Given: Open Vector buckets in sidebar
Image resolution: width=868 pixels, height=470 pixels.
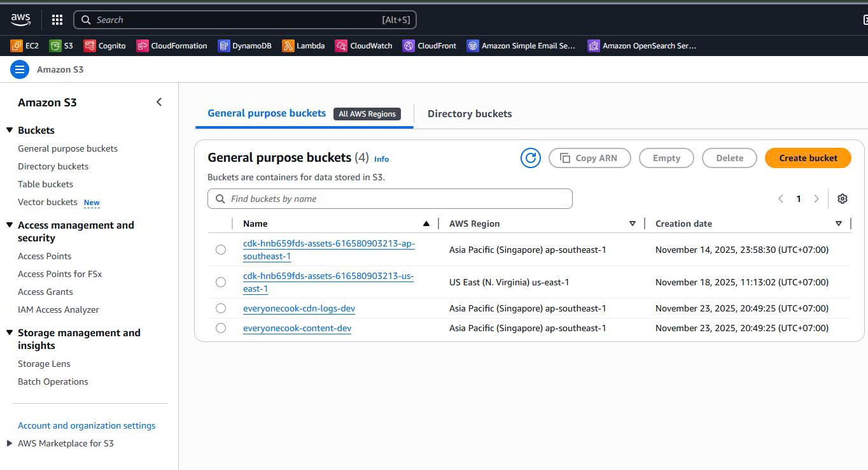Looking at the screenshot, I should [x=47, y=202].
